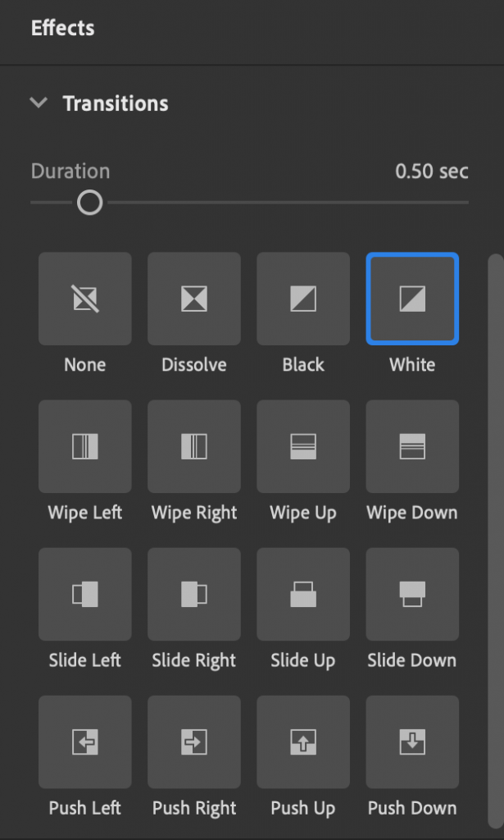Select the Push Up transition

[303, 742]
